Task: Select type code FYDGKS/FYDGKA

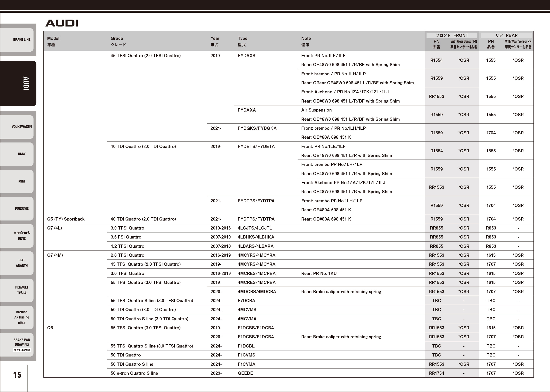Action: pyautogui.click(x=257, y=128)
